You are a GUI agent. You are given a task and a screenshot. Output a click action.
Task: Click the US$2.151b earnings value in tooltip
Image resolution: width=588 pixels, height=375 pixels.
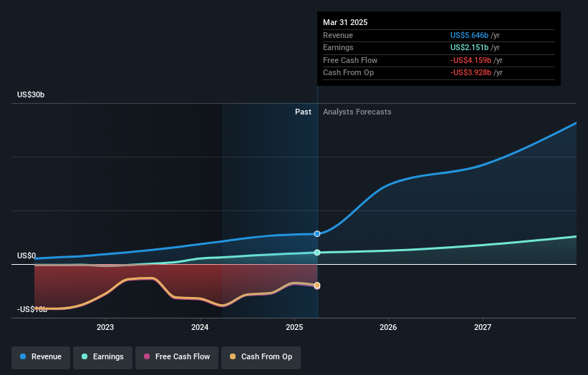469,47
